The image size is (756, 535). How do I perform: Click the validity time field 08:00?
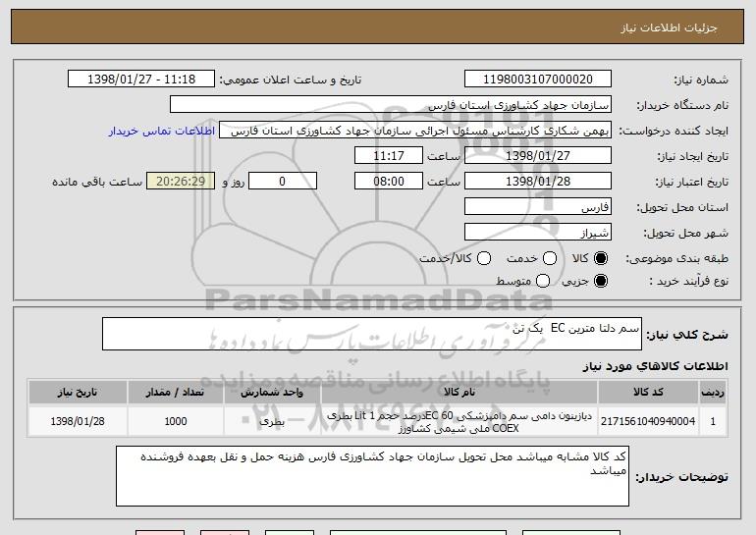pos(389,182)
